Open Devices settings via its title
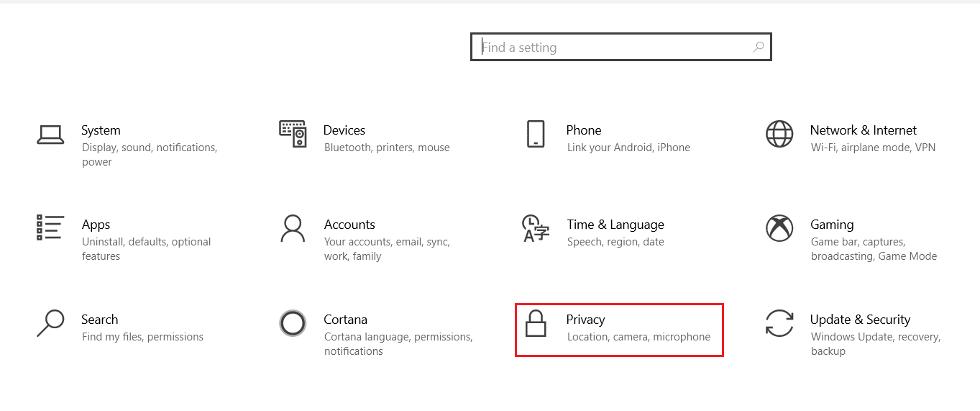 tap(344, 130)
